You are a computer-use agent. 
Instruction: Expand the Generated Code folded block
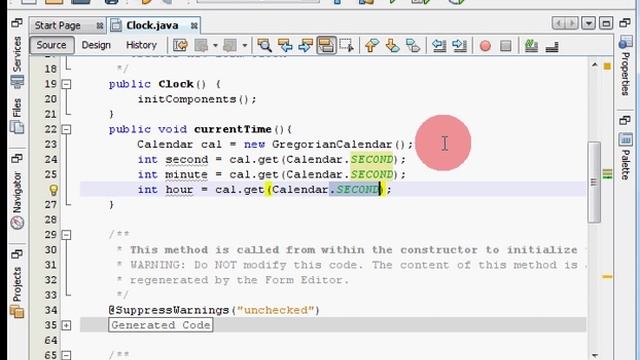pyautogui.click(x=161, y=325)
